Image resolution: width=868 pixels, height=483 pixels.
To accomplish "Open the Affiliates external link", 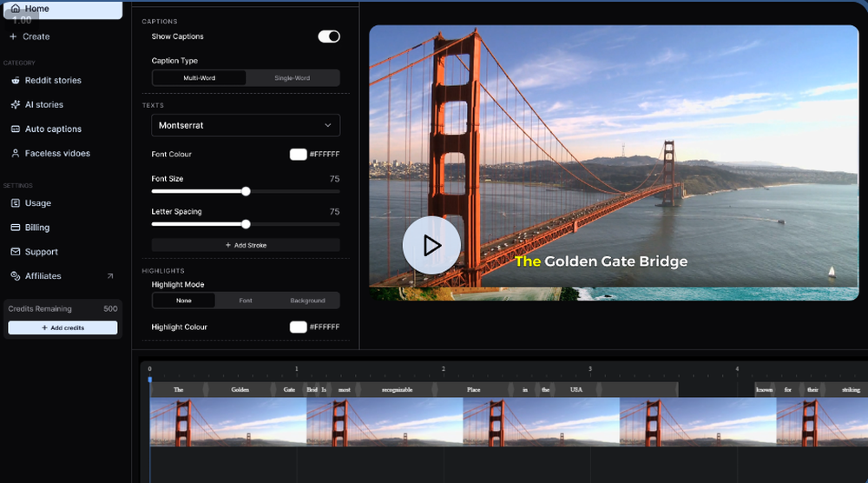I will click(x=109, y=276).
